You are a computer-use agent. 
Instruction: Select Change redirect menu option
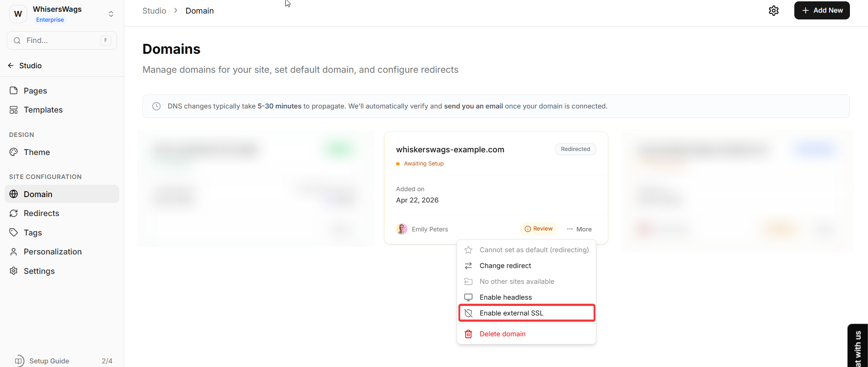pos(505,266)
